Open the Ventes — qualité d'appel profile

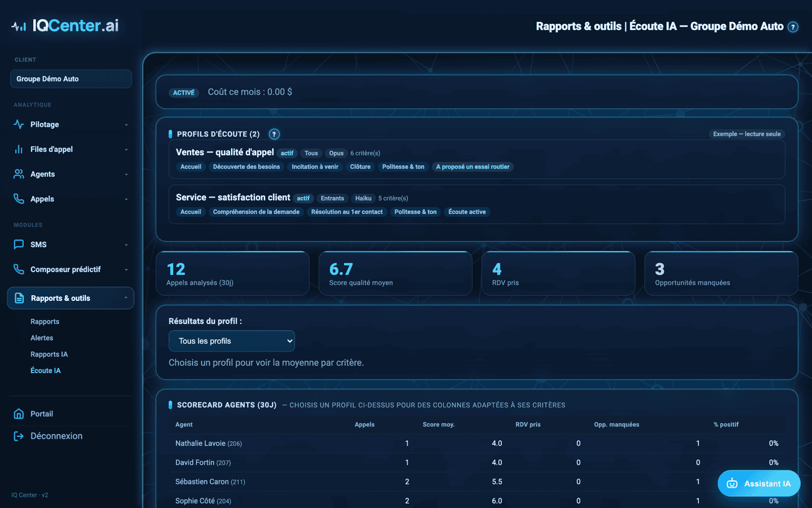[x=476, y=159]
